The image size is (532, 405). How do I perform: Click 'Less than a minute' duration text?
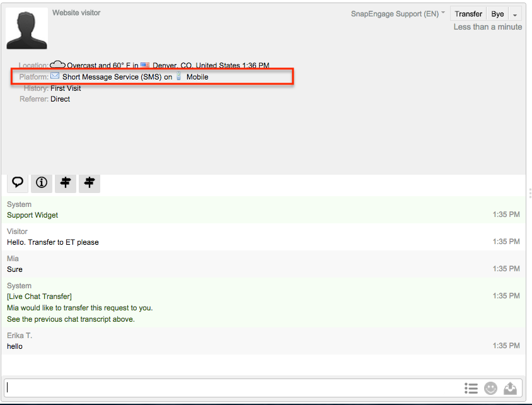click(x=488, y=27)
